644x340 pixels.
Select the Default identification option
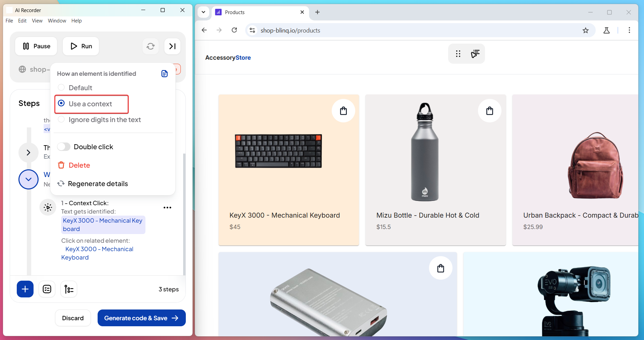click(61, 88)
